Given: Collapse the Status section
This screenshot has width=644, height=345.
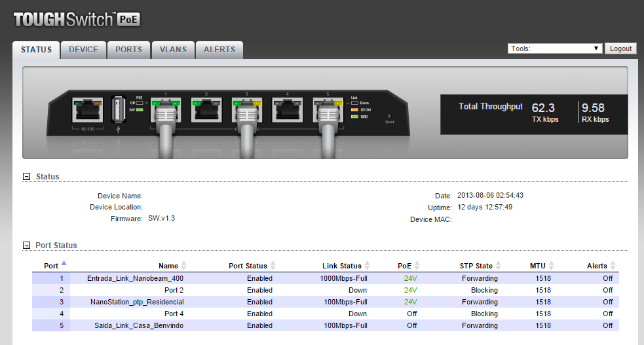Looking at the screenshot, I should [27, 176].
